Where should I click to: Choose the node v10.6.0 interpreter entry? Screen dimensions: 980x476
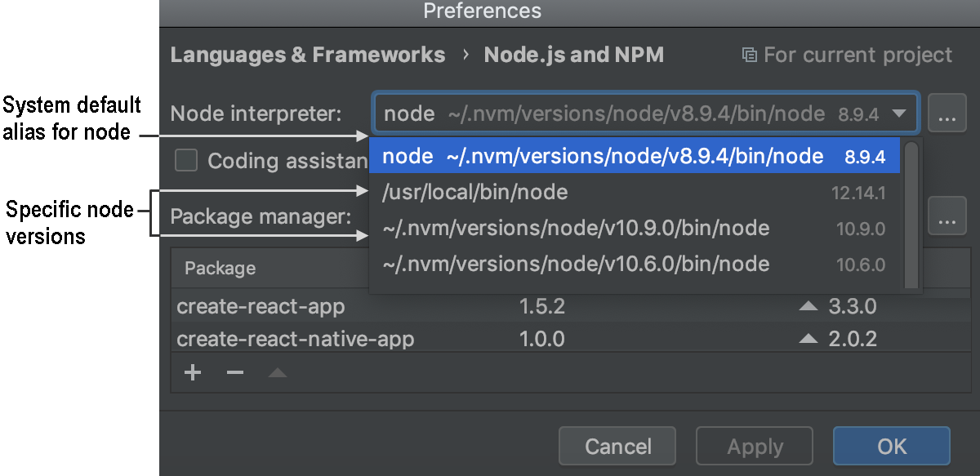click(635, 264)
